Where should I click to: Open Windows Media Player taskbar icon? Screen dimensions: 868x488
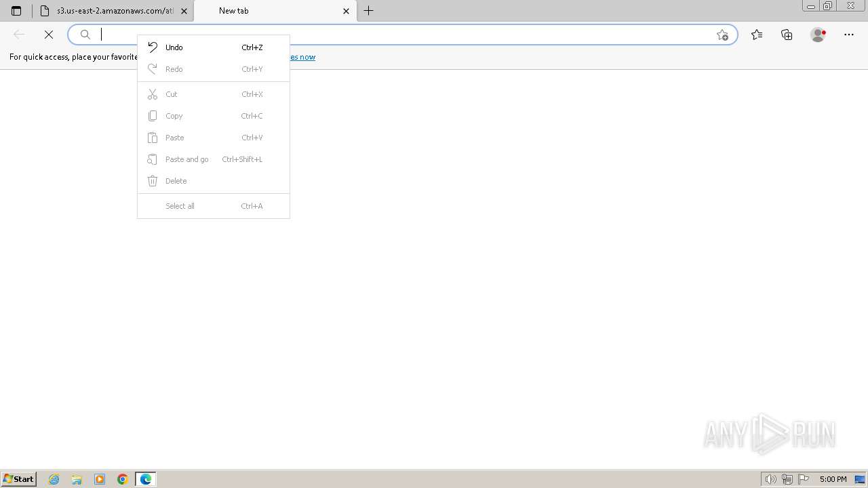pos(100,479)
